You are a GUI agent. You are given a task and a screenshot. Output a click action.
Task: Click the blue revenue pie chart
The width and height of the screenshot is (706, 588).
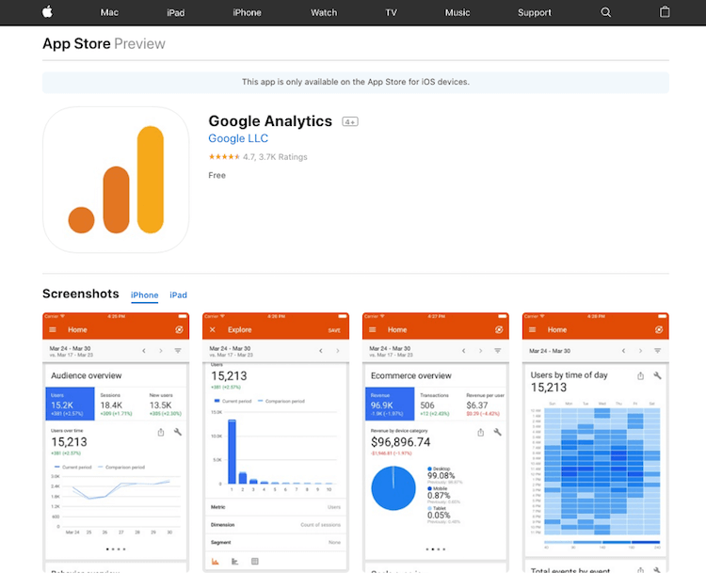click(393, 488)
